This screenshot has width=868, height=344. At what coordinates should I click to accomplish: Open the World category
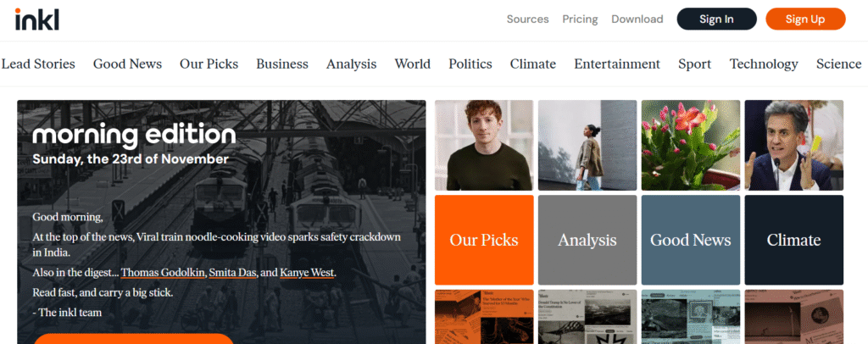(x=413, y=64)
